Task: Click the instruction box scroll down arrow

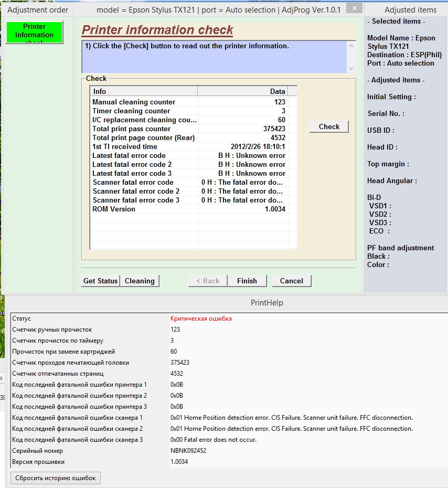Action: [351, 69]
